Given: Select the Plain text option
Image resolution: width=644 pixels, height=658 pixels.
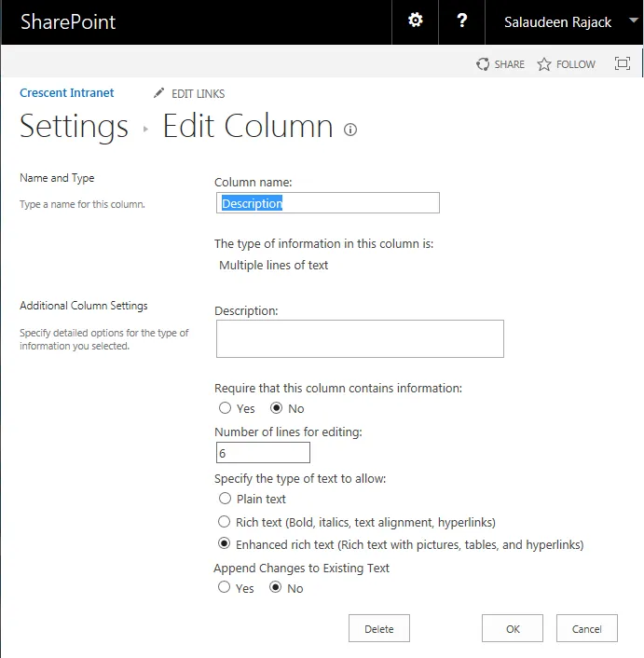Looking at the screenshot, I should point(225,499).
